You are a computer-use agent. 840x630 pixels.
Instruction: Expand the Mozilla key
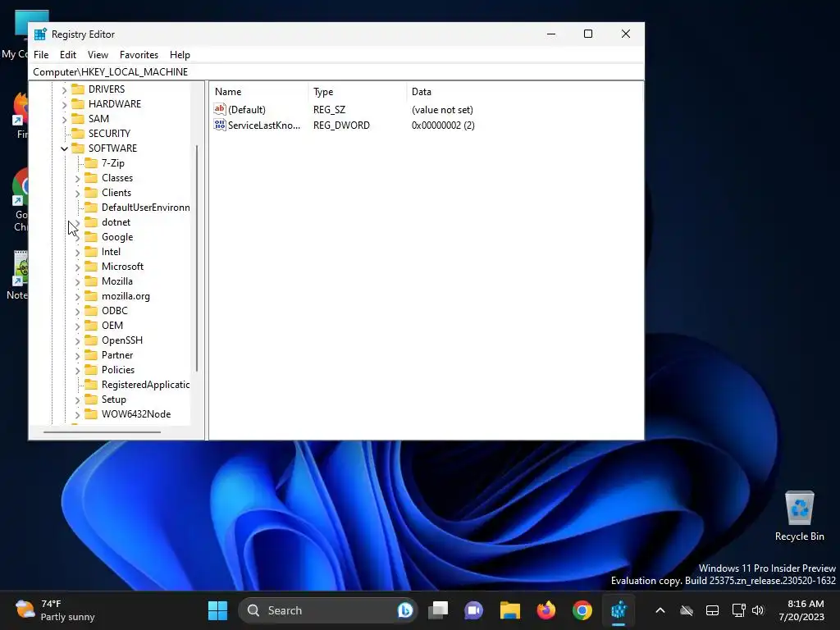[78, 282]
